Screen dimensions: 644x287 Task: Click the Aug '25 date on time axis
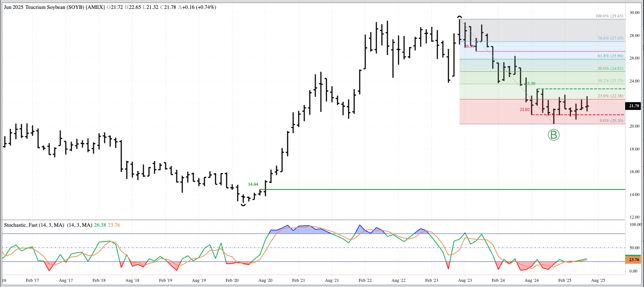598,280
